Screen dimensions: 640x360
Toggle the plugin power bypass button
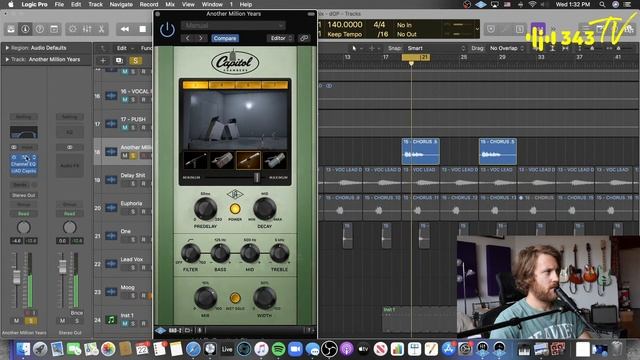click(167, 30)
